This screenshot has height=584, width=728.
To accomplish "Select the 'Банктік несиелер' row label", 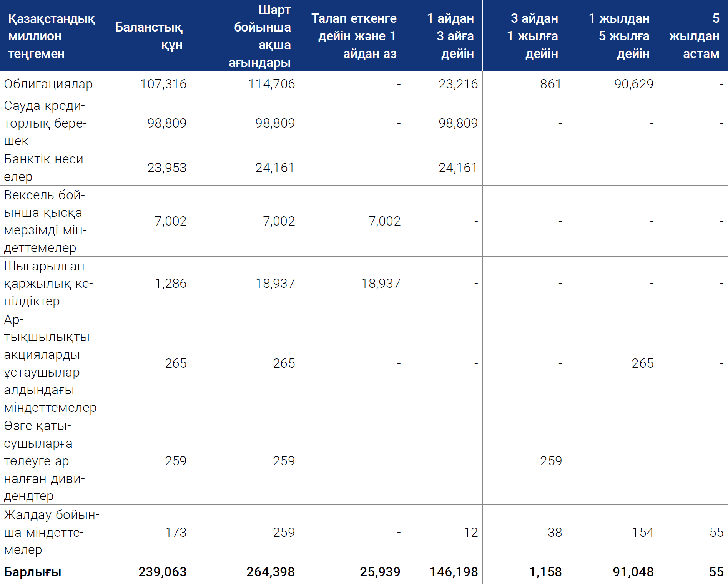I will click(46, 168).
